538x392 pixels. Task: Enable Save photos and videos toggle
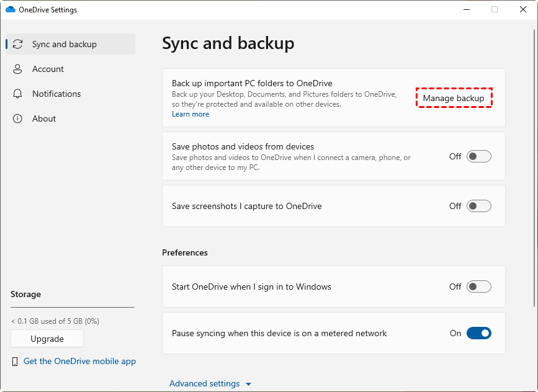click(478, 156)
